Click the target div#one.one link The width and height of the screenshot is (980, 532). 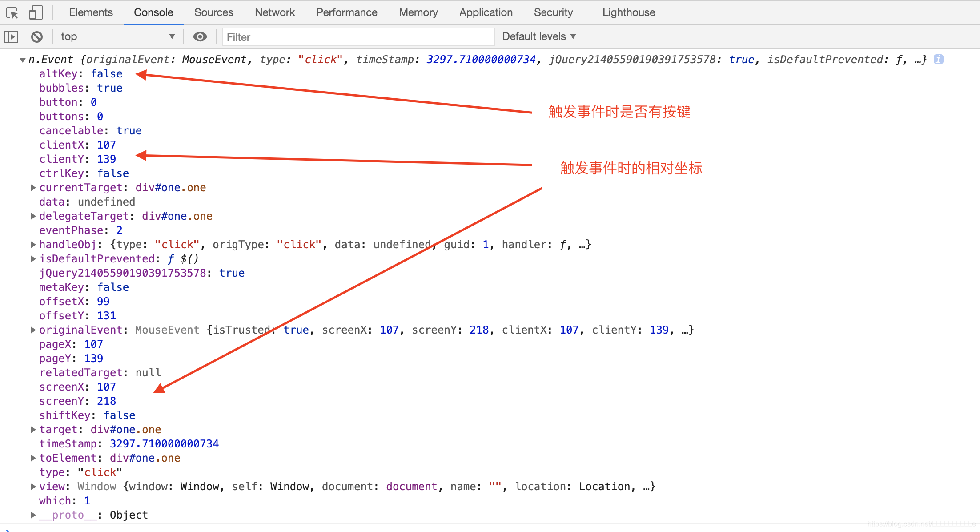(x=125, y=430)
